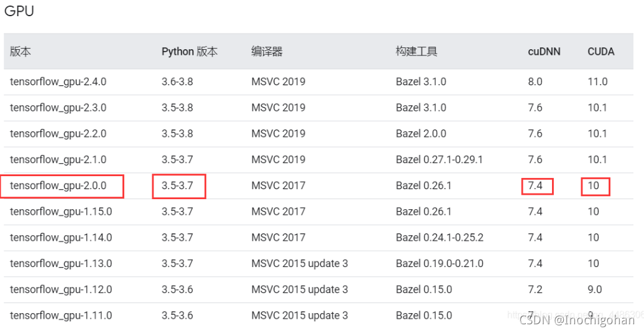Select the tensorflow_gpu-2.3.0 version cell
This screenshot has height=333, width=644.
(58, 108)
